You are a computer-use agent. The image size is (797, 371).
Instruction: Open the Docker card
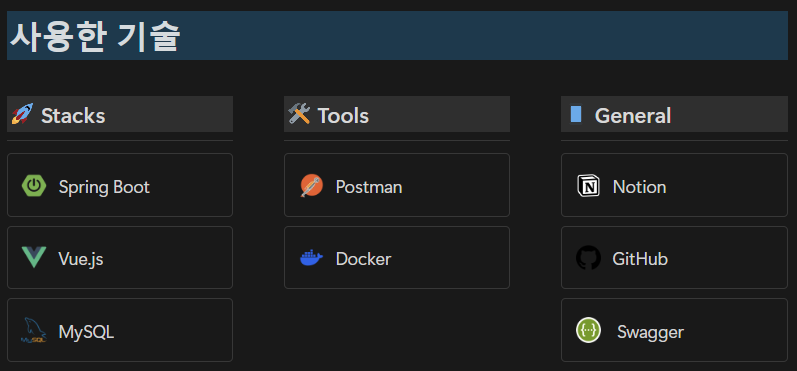point(397,258)
